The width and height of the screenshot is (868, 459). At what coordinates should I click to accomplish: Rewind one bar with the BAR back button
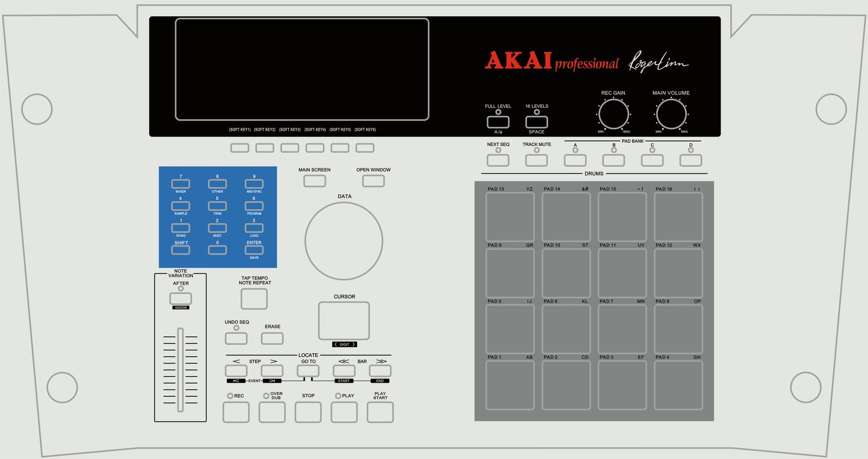click(x=344, y=370)
